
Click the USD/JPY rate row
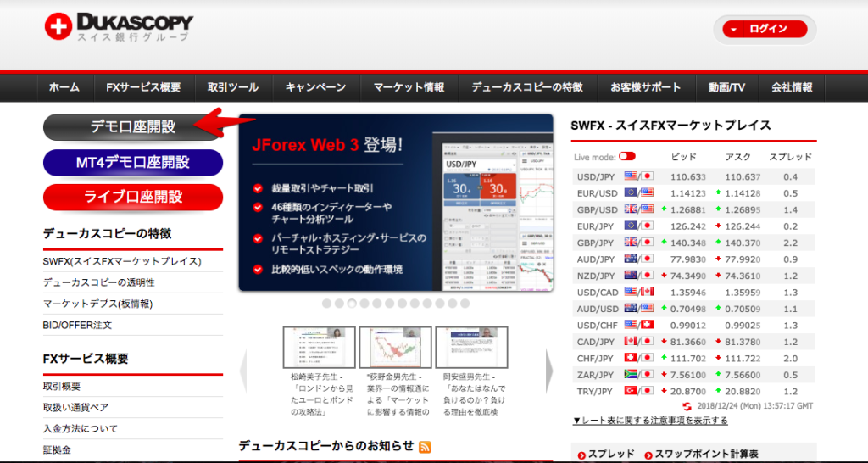coord(693,176)
